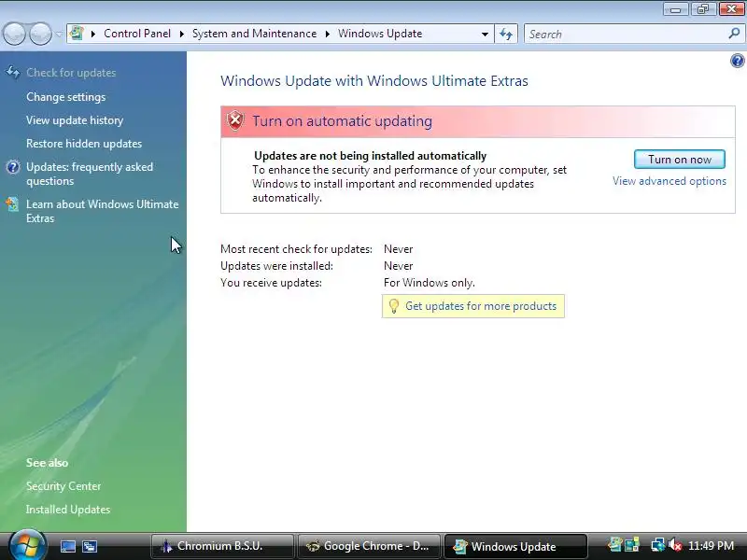
Task: Switch to Google Chrome taskbar button
Action: pyautogui.click(x=369, y=546)
